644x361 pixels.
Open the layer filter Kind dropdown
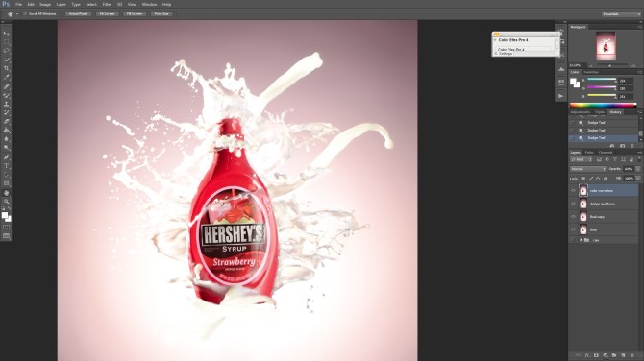[x=581, y=159]
